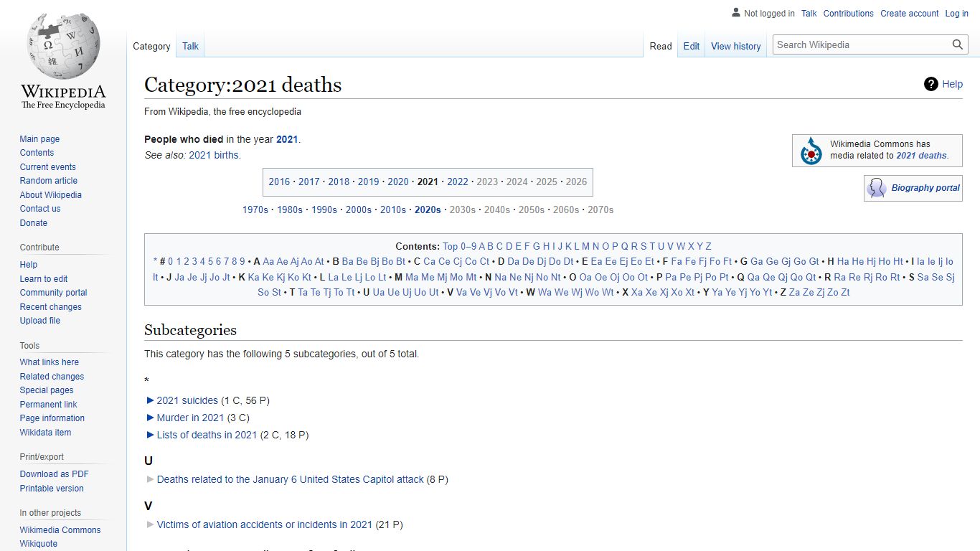This screenshot has height=551, width=980.
Task: Open the 2021 suicides category link
Action: (x=187, y=400)
